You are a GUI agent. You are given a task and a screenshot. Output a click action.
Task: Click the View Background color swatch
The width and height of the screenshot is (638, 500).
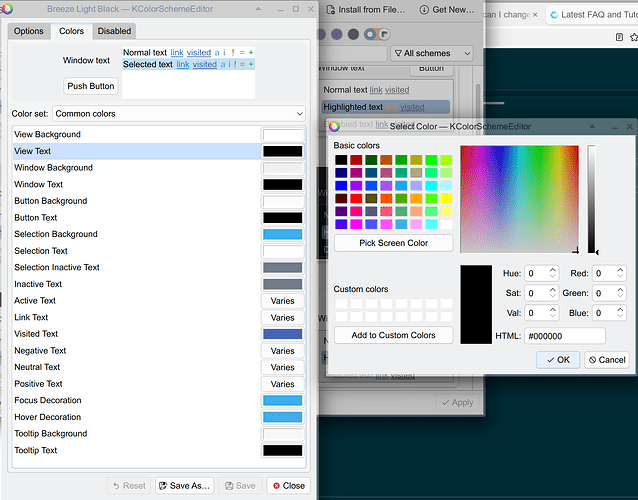click(282, 135)
